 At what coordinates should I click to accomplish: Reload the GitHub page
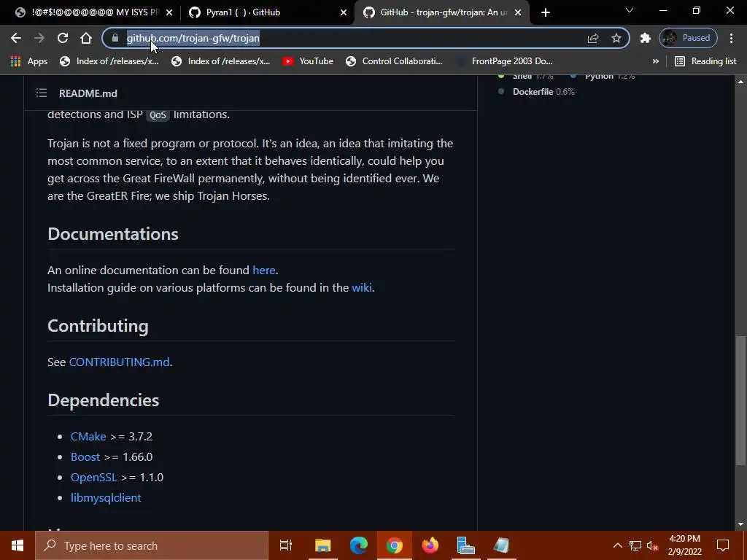63,38
